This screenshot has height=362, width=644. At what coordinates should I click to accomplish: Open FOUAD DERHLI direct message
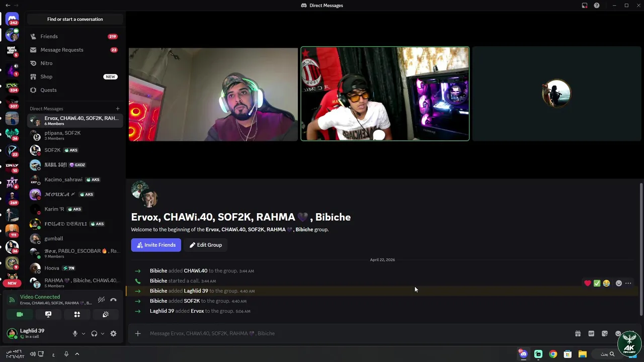click(x=75, y=224)
